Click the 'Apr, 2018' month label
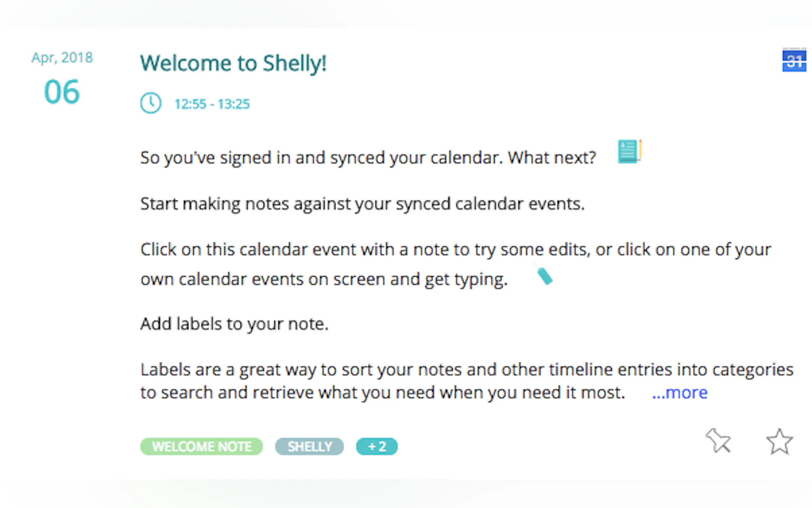812x508 pixels. pos(62,58)
